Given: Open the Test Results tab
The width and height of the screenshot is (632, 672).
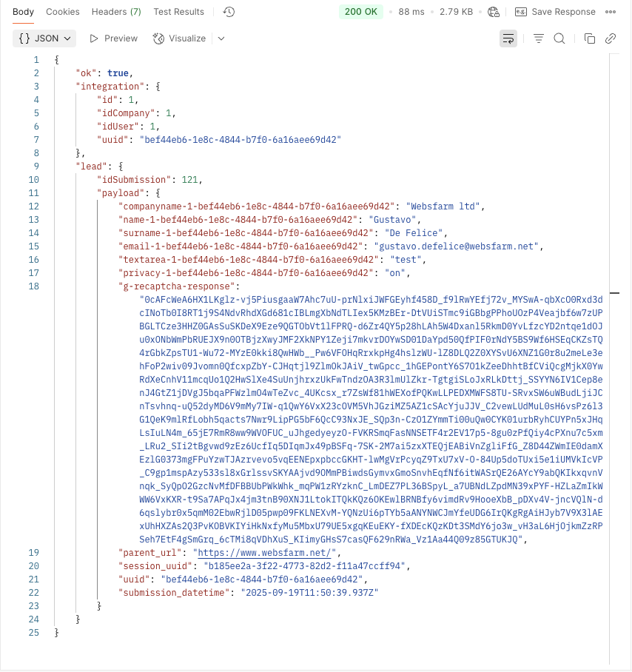Looking at the screenshot, I should (x=178, y=12).
